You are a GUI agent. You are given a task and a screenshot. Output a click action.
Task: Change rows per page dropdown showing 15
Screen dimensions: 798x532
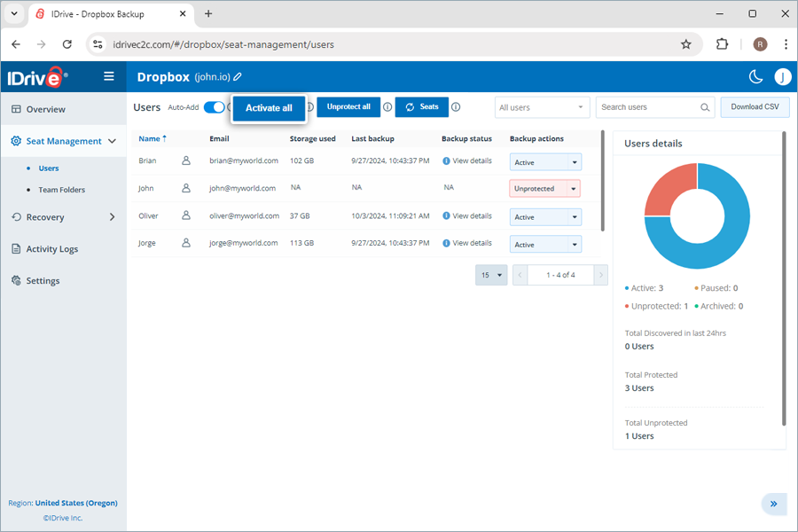coord(491,275)
